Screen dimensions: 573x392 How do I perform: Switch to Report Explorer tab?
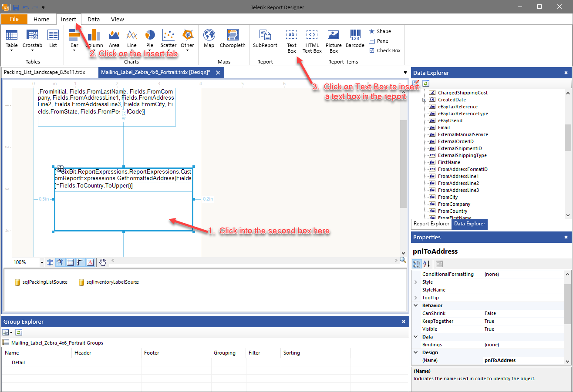point(431,224)
